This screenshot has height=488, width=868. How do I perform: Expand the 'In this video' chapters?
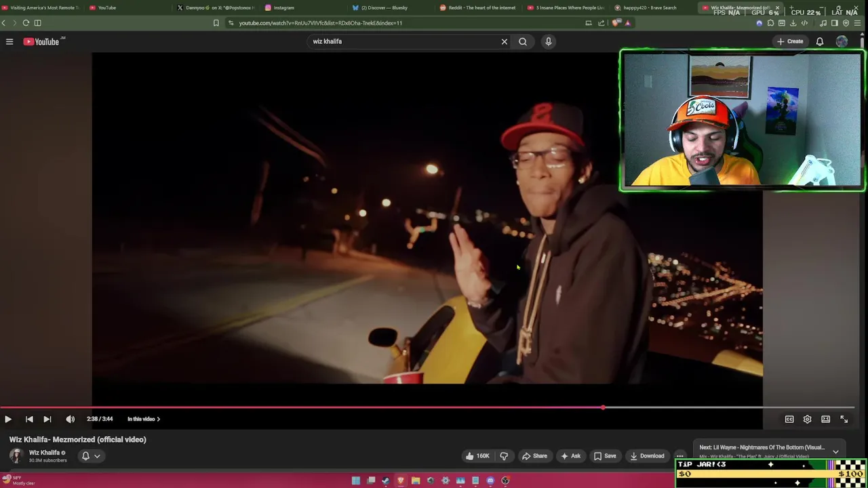(144, 419)
